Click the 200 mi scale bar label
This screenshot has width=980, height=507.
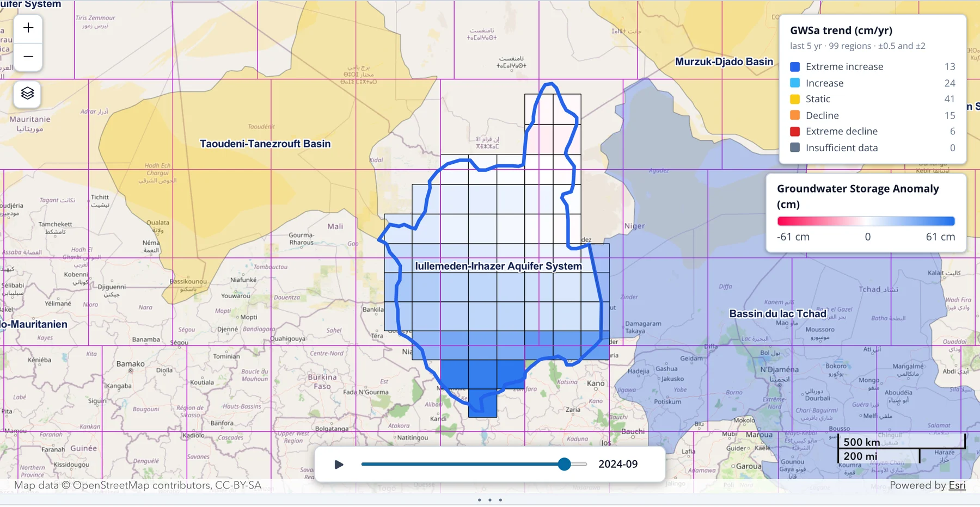tap(860, 456)
